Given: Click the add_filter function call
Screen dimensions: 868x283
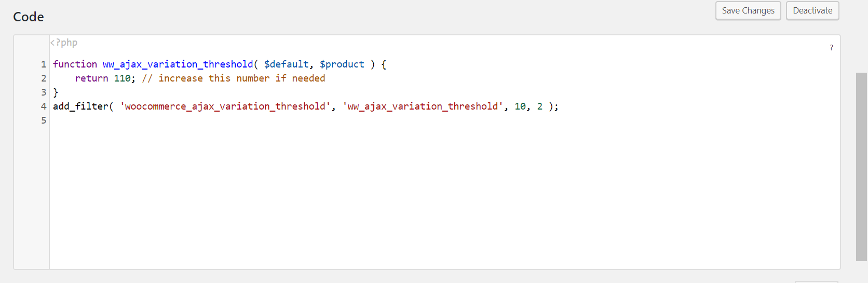Looking at the screenshot, I should [x=80, y=106].
